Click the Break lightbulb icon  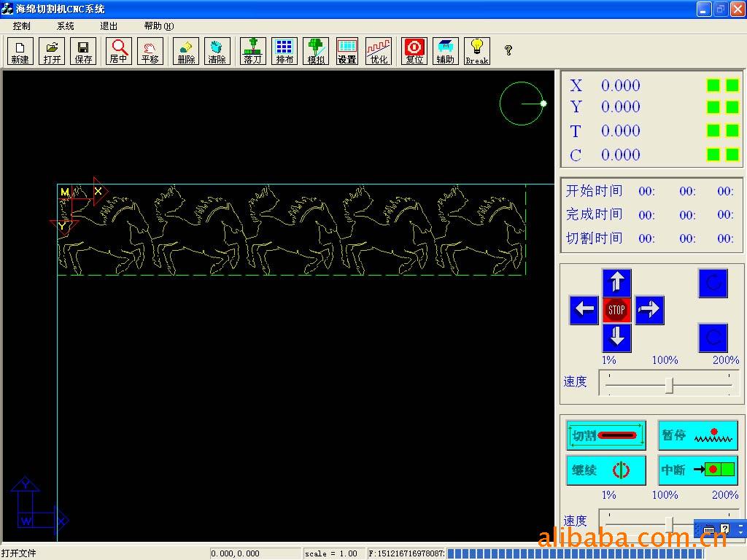476,51
